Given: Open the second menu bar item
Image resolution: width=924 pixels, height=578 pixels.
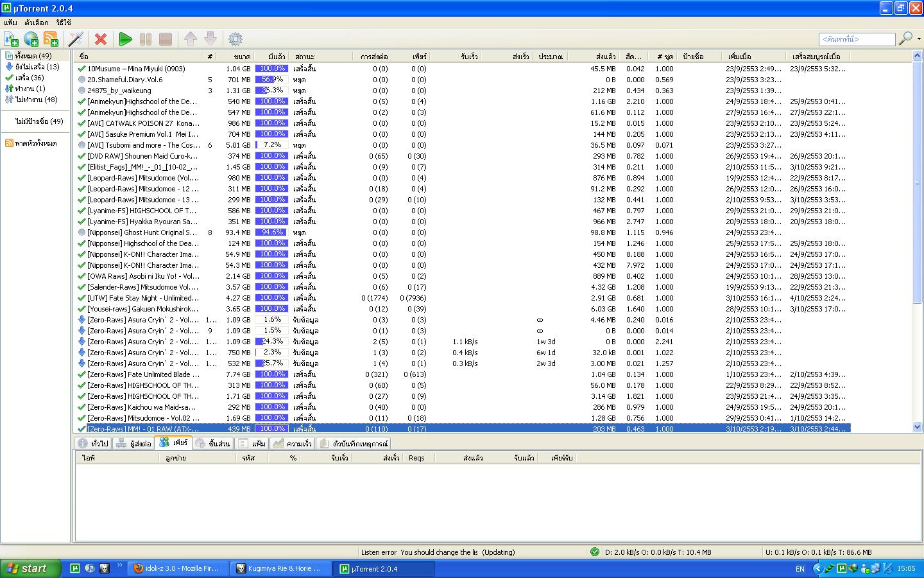Looking at the screenshot, I should click(37, 22).
